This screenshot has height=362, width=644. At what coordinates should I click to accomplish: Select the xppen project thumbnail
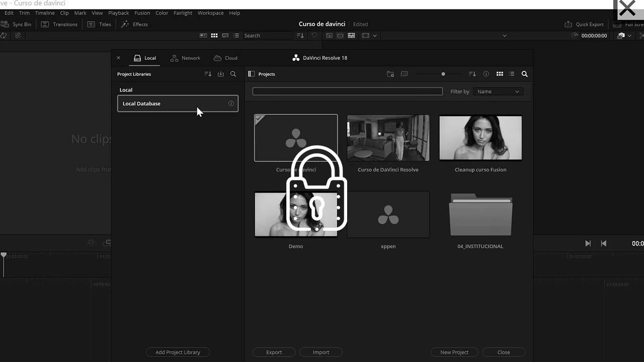pos(388,215)
